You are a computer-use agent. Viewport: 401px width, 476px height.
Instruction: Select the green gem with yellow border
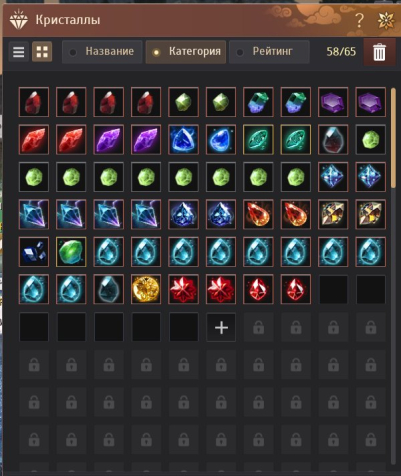pyautogui.click(x=71, y=252)
